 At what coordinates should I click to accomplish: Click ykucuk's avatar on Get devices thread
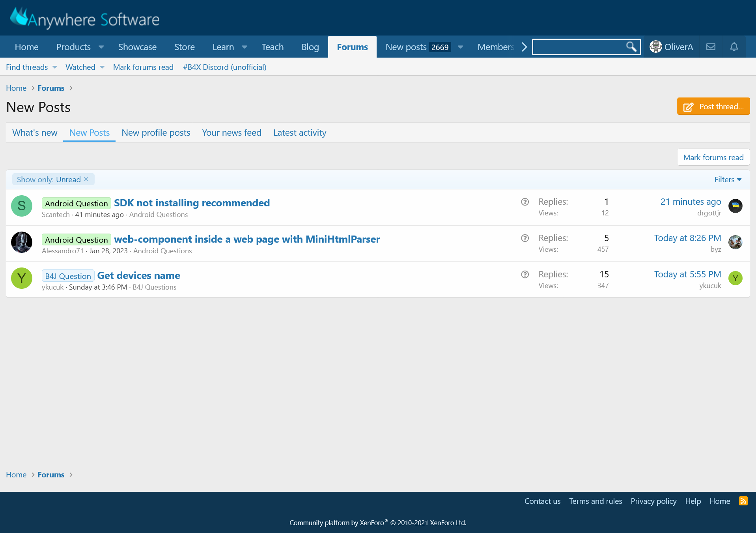tap(735, 278)
